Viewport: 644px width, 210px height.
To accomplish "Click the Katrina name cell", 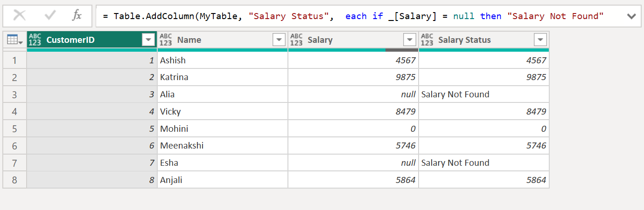I will tap(222, 77).
